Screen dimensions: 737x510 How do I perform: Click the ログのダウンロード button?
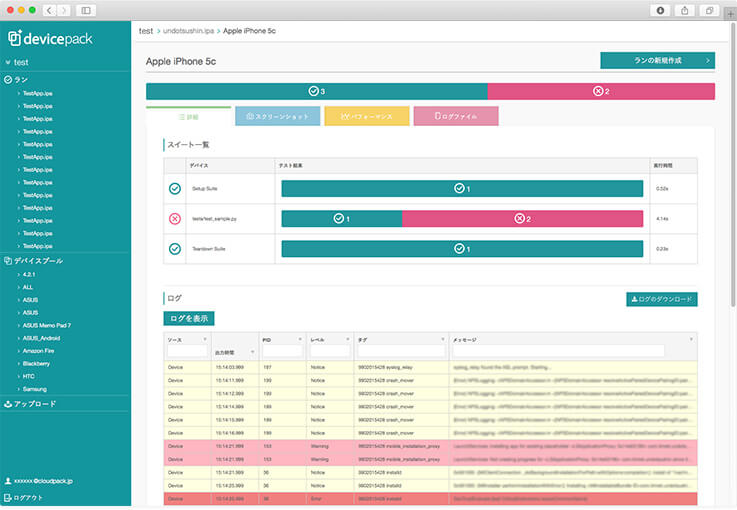pos(662,299)
